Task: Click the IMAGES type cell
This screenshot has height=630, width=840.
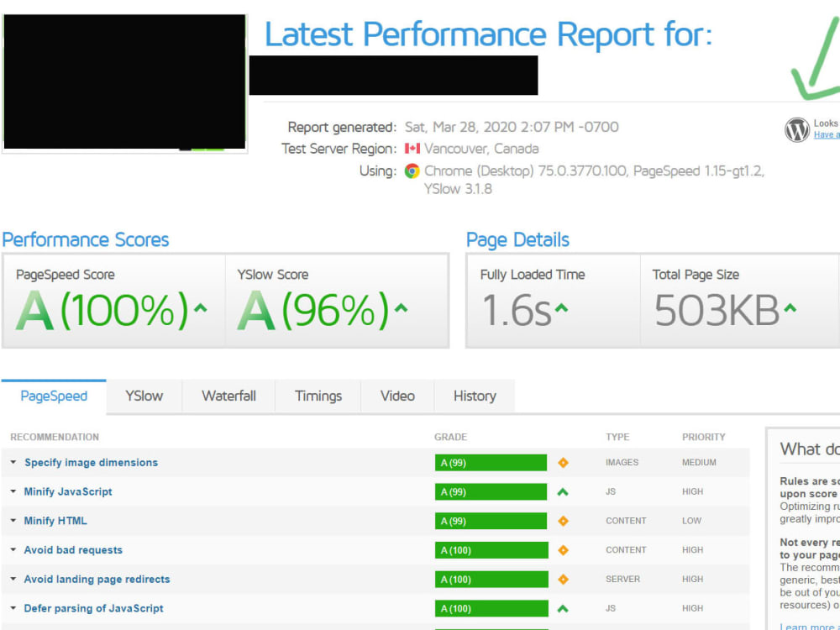Action: point(622,462)
